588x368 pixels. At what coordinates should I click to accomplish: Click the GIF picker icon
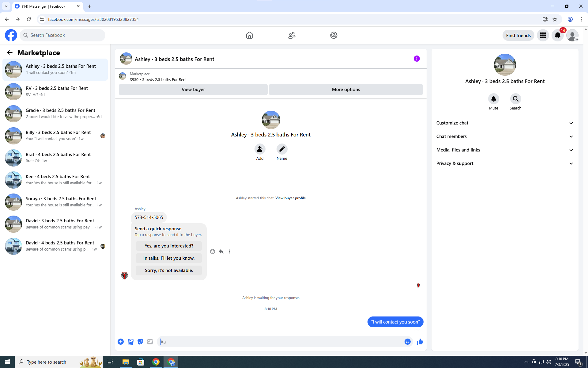[x=150, y=342]
